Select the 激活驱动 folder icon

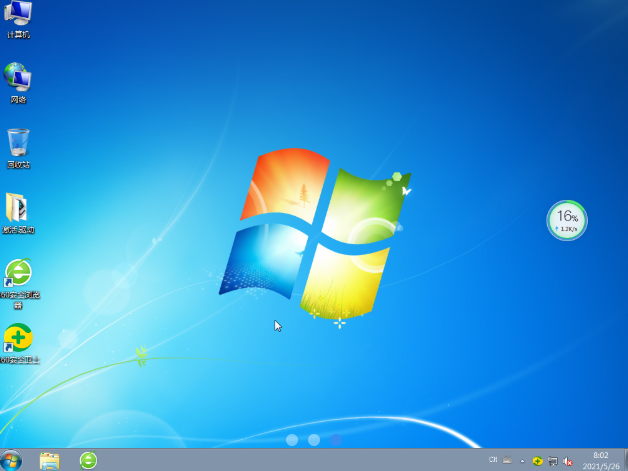pos(18,213)
